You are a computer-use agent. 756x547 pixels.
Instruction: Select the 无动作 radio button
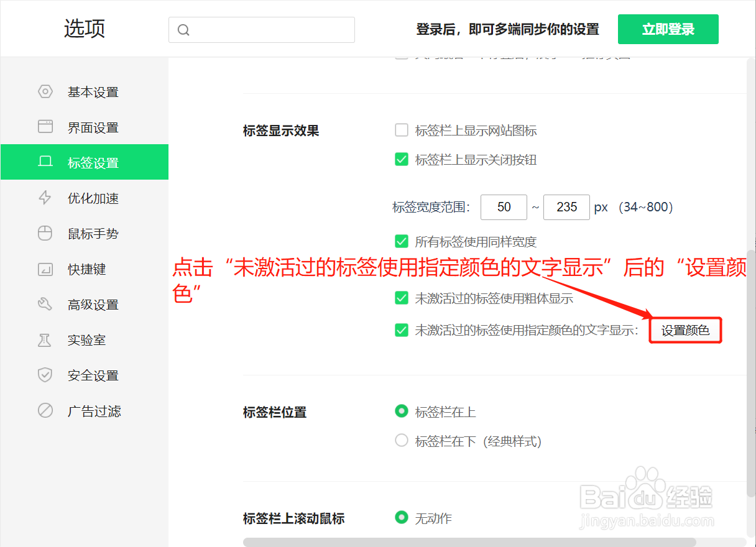(402, 518)
